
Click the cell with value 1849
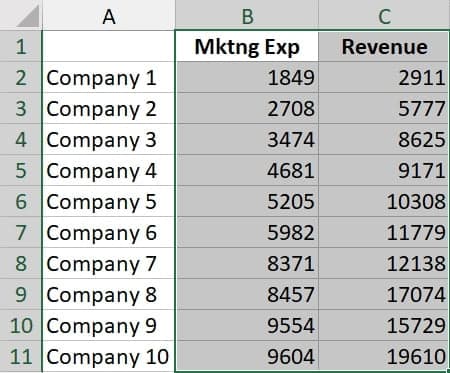(247, 77)
